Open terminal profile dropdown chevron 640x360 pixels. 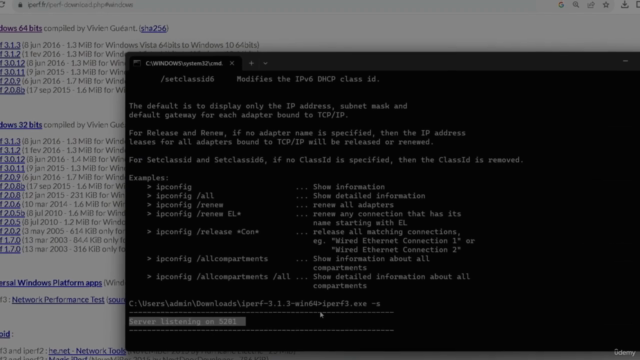pos(265,64)
